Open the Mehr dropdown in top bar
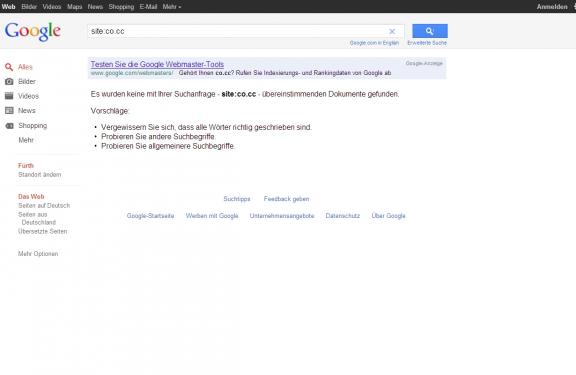Screen dimensions: 576x375 point(172,7)
